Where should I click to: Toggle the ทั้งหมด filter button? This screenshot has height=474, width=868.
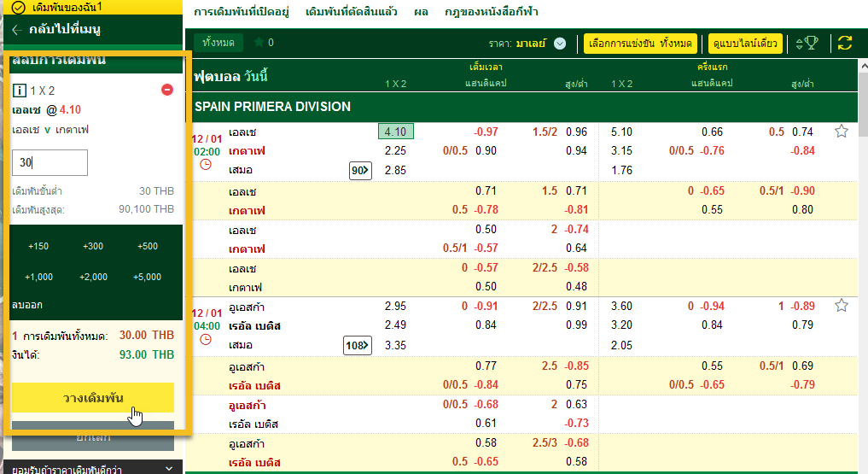pyautogui.click(x=218, y=43)
